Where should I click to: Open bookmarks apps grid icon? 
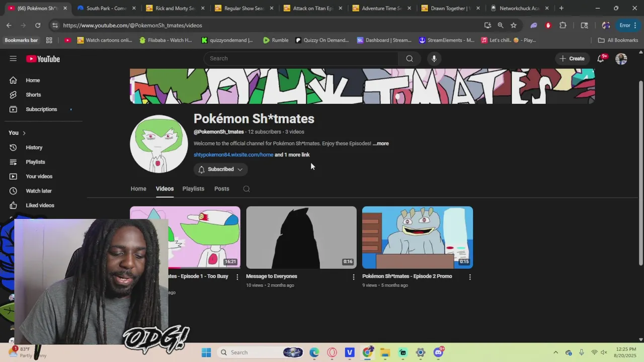pyautogui.click(x=49, y=40)
